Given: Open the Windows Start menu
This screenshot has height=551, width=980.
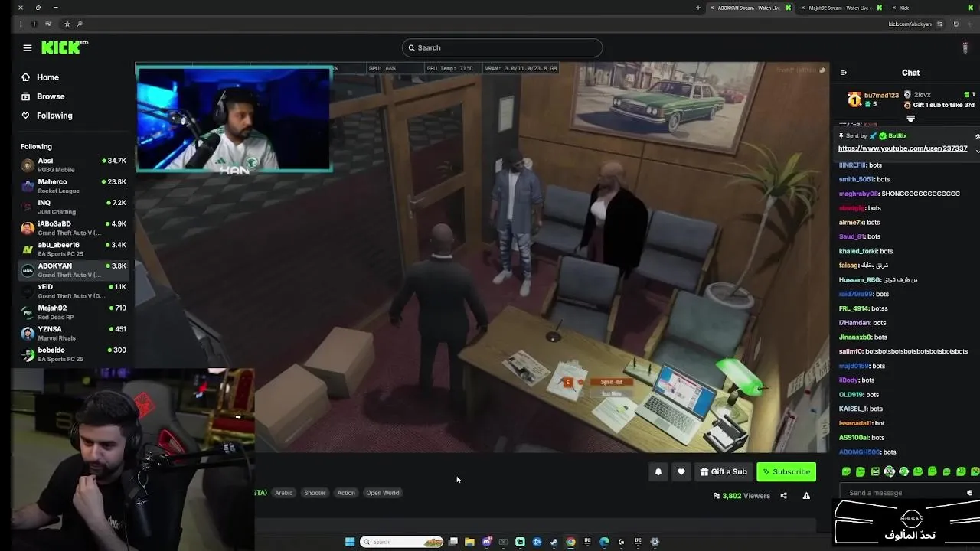Looking at the screenshot, I should coord(350,542).
